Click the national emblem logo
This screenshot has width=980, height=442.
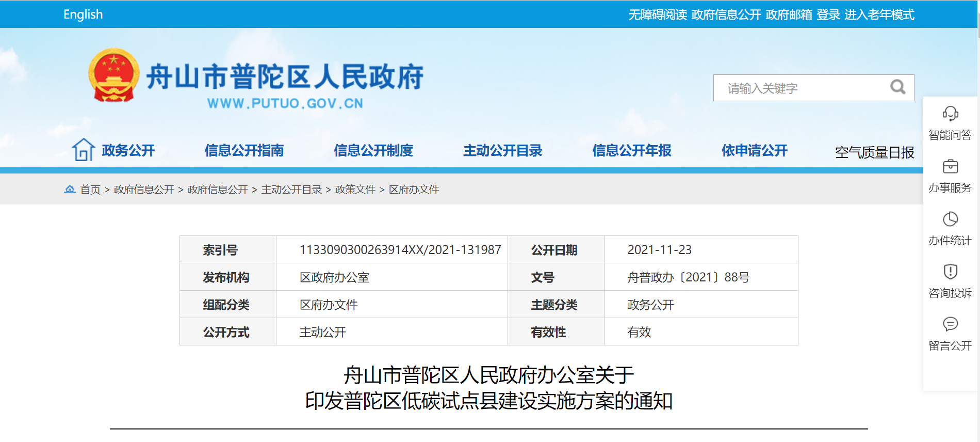coord(114,75)
